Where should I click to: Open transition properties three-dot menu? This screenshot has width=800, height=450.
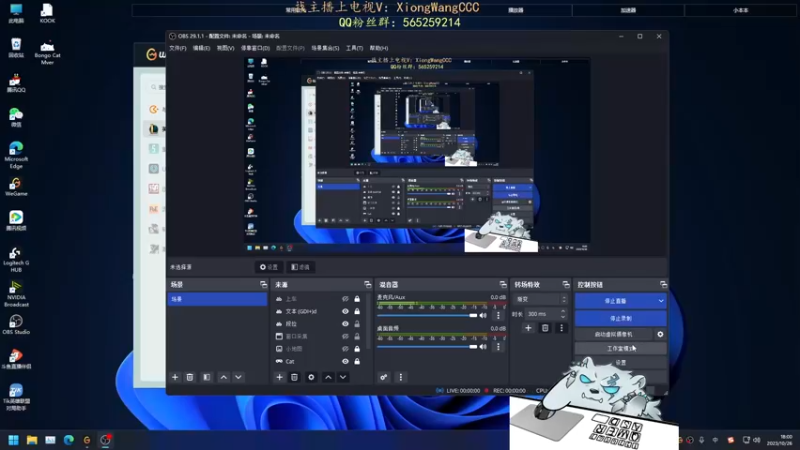point(561,328)
